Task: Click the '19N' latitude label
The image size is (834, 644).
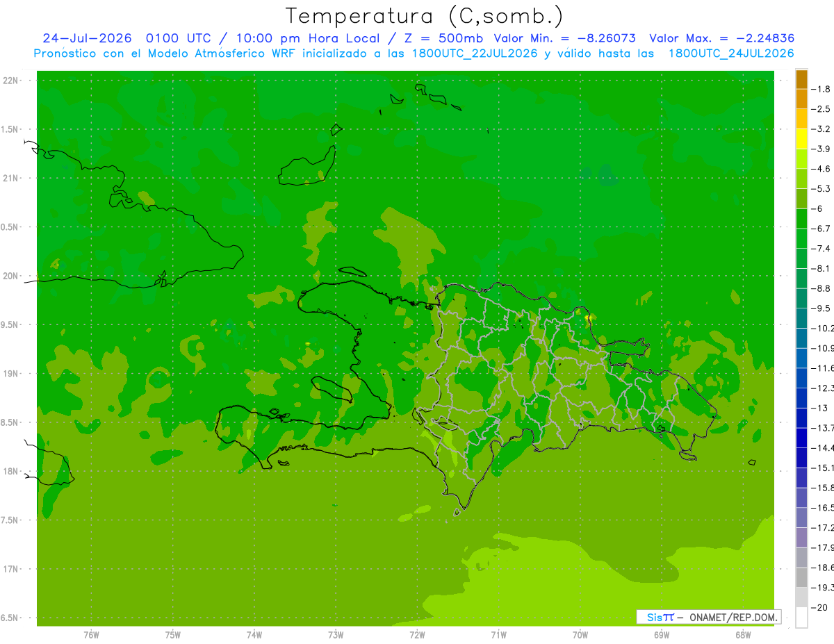Action: click(10, 374)
